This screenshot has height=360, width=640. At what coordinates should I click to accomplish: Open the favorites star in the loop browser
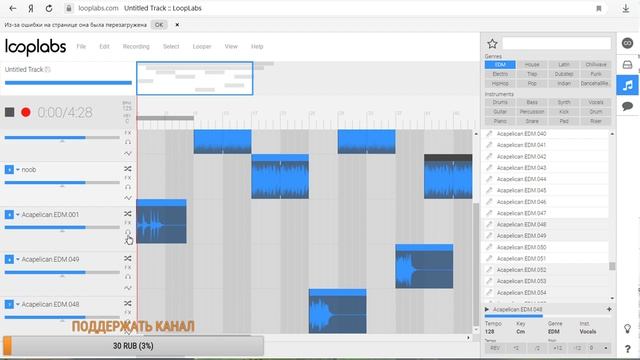[x=492, y=44]
